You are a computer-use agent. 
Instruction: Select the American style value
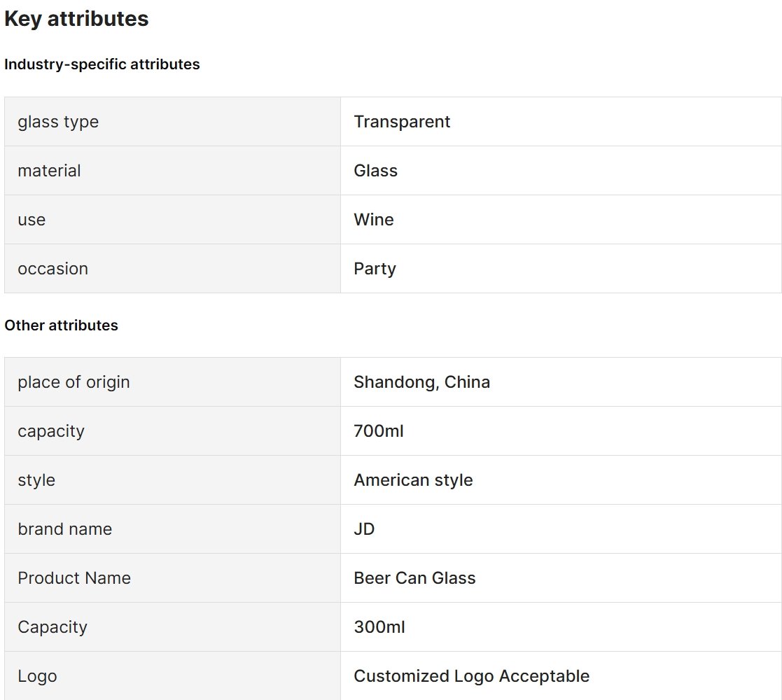414,480
